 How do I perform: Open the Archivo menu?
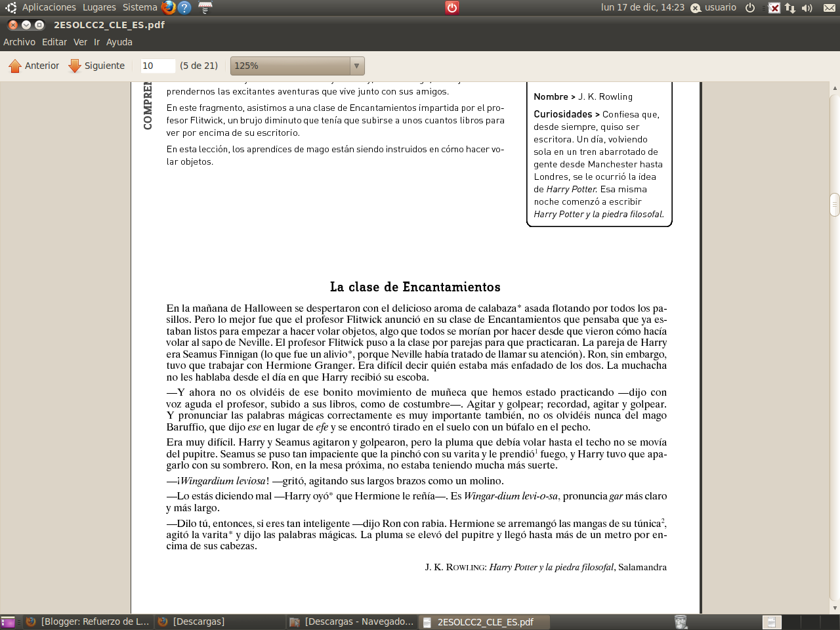point(19,42)
